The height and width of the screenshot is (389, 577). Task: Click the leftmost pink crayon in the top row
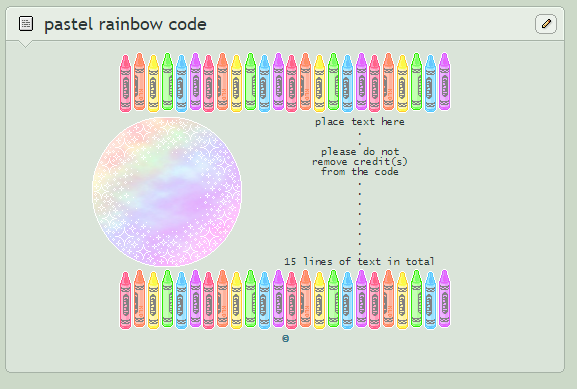(125, 83)
